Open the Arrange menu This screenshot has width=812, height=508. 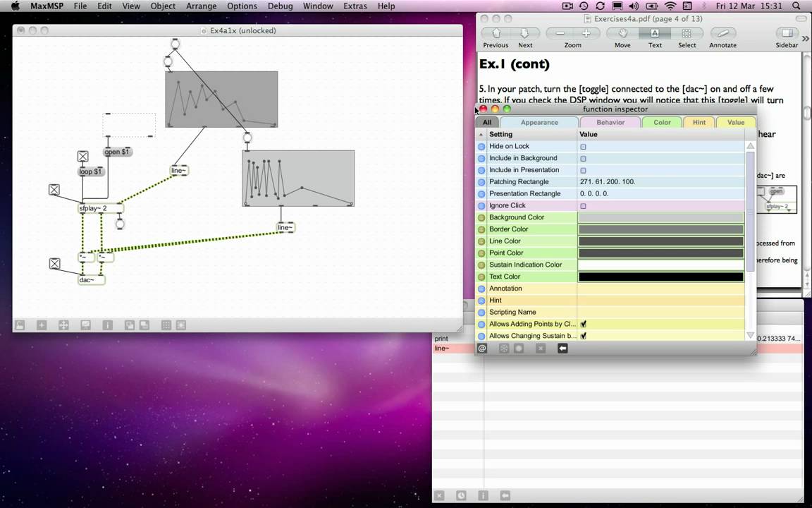[x=201, y=6]
